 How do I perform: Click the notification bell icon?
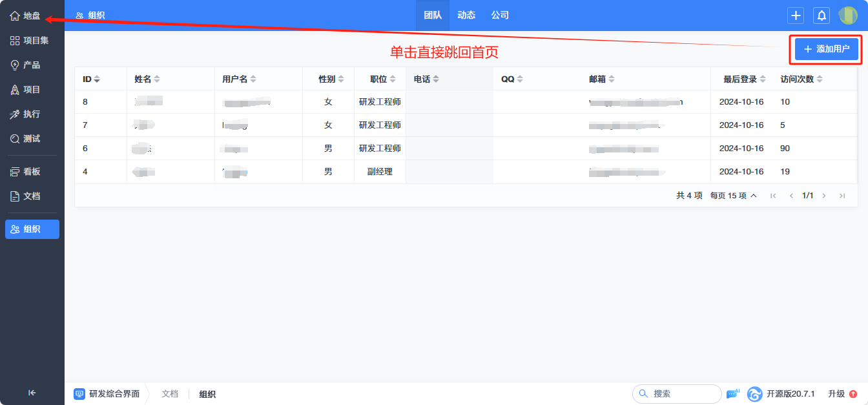821,16
